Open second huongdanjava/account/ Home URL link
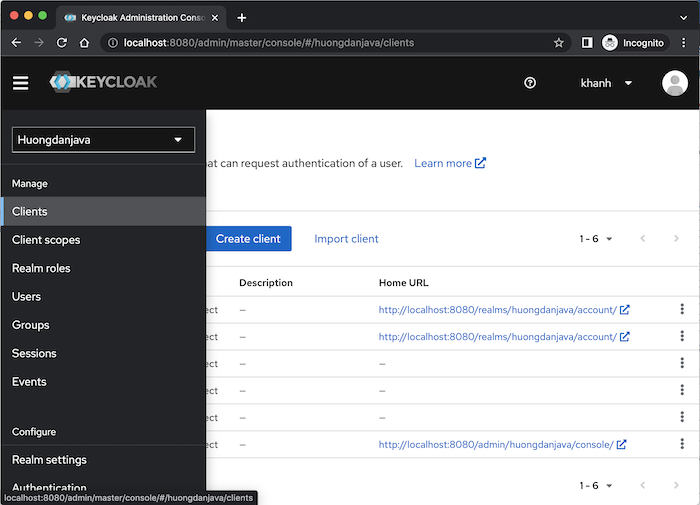Screen dimensions: 700x505 click(x=504, y=337)
